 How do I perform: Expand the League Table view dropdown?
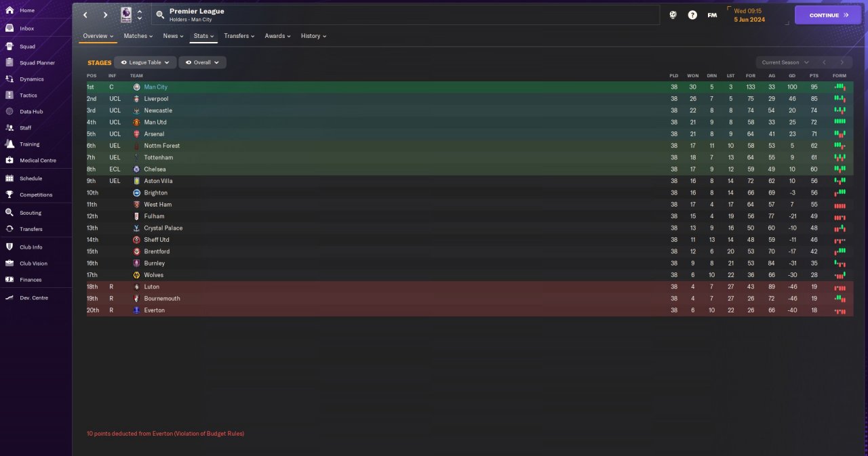click(x=145, y=62)
